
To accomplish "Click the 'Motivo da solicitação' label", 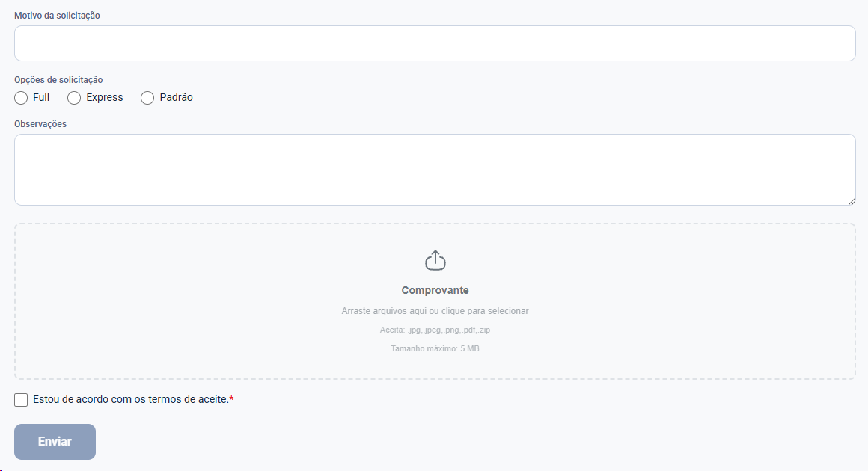I will pos(57,16).
